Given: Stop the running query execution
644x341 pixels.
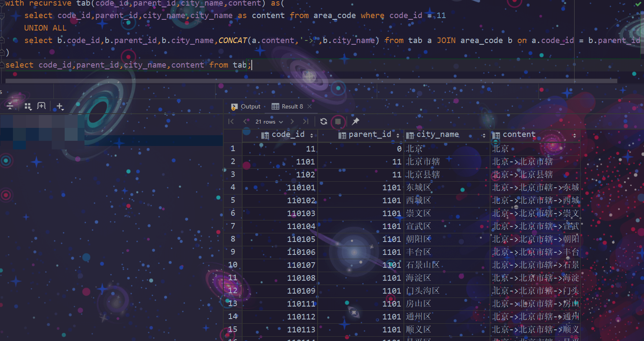Looking at the screenshot, I should [338, 121].
